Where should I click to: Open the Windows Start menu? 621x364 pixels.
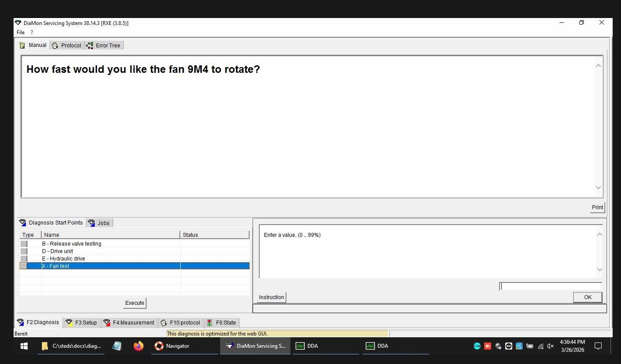[x=24, y=346]
